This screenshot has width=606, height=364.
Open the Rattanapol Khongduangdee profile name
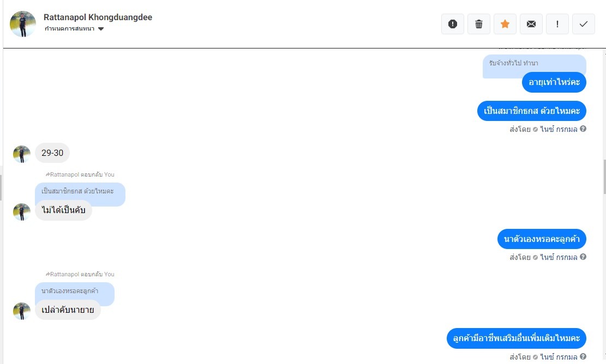coord(98,17)
